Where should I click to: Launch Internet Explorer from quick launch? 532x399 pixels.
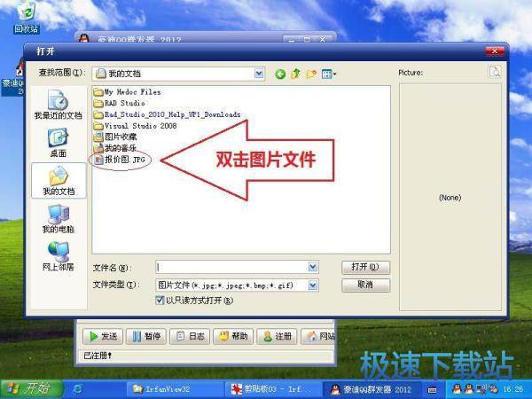[77, 389]
